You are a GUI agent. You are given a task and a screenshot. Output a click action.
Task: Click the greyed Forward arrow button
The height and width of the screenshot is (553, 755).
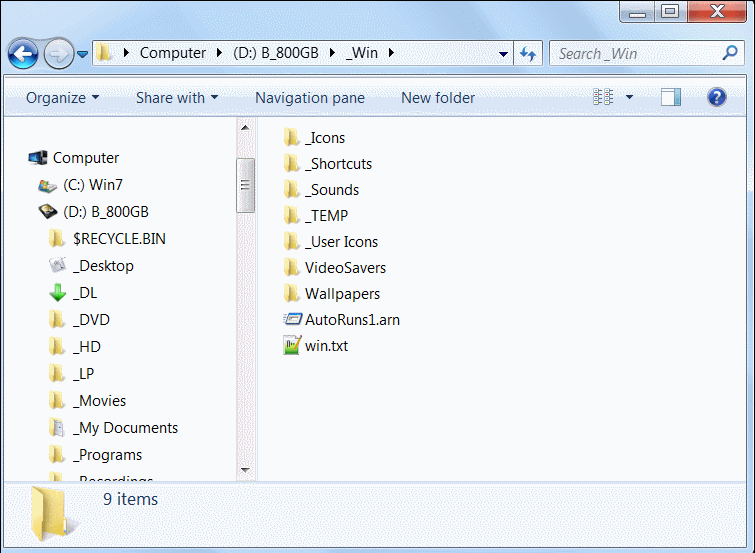click(x=59, y=53)
